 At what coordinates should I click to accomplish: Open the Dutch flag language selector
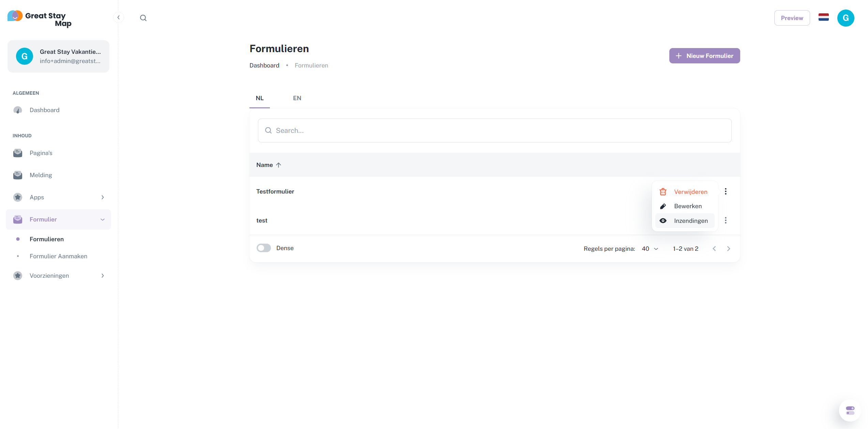tap(823, 18)
